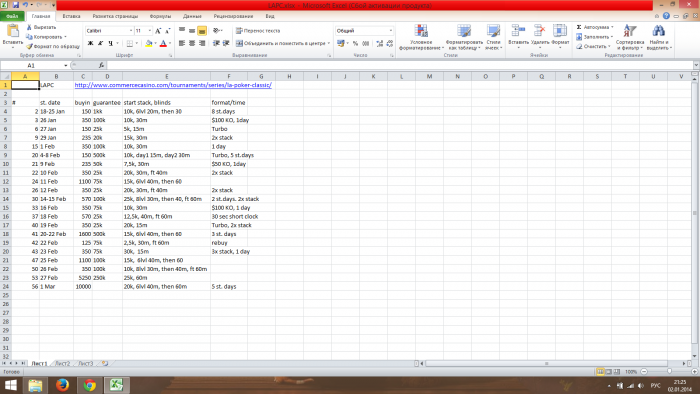The width and height of the screenshot is (700, 394).
Task: Toggle underline formatting (Ч)
Action: tap(110, 43)
